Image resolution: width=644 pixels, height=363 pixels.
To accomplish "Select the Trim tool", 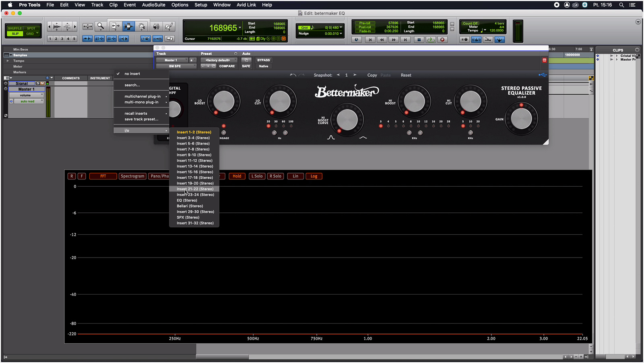I will pyautogui.click(x=115, y=27).
